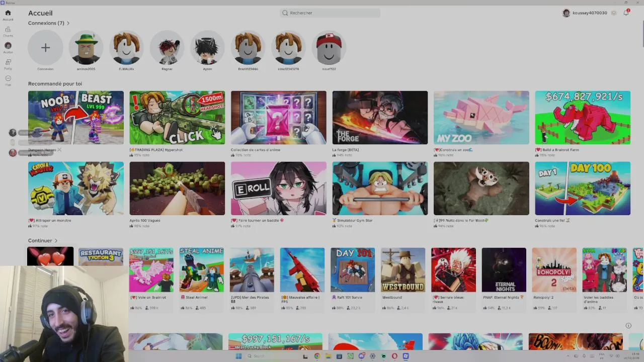Open File Explorer from the taskbar
Image resolution: width=644 pixels, height=362 pixels.
point(328,356)
